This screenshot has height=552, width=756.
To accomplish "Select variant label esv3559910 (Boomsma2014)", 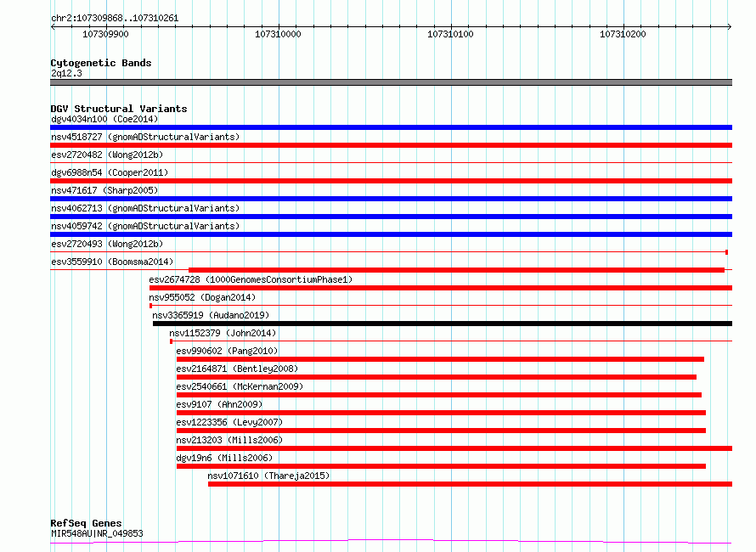I will pyautogui.click(x=112, y=262).
